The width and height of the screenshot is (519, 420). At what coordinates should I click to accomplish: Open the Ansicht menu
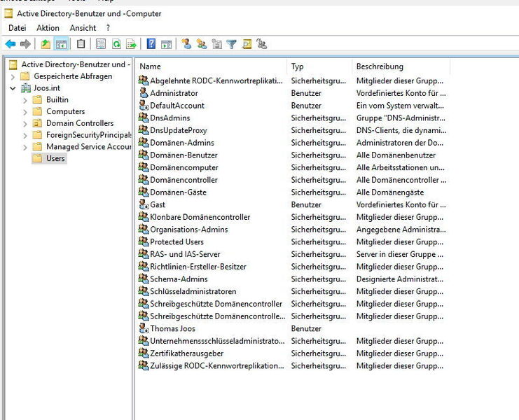(83, 28)
